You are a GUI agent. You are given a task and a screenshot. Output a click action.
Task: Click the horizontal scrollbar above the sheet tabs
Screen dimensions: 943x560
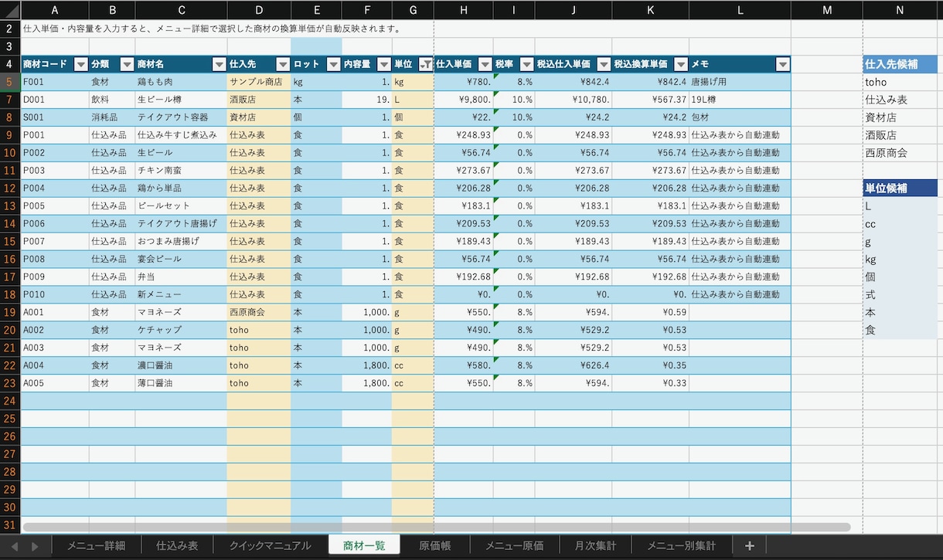pos(437,528)
